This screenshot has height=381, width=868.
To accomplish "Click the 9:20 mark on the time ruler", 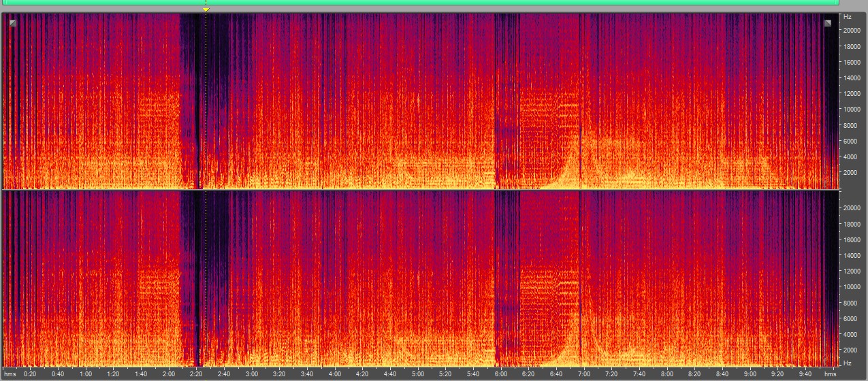I will [777, 374].
